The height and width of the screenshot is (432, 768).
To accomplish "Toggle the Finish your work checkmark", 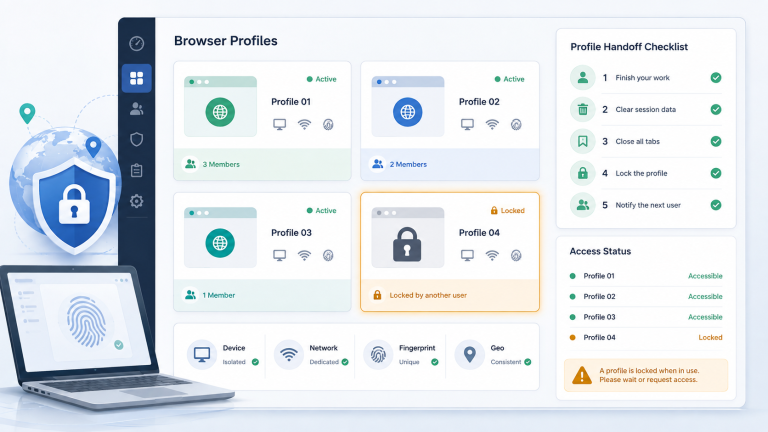I will coord(716,77).
